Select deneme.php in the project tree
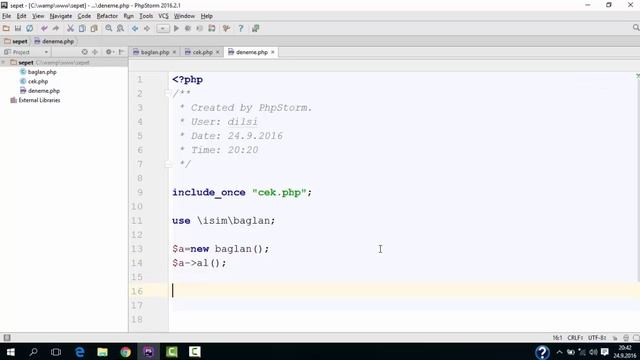The height and width of the screenshot is (360, 640). tap(44, 91)
